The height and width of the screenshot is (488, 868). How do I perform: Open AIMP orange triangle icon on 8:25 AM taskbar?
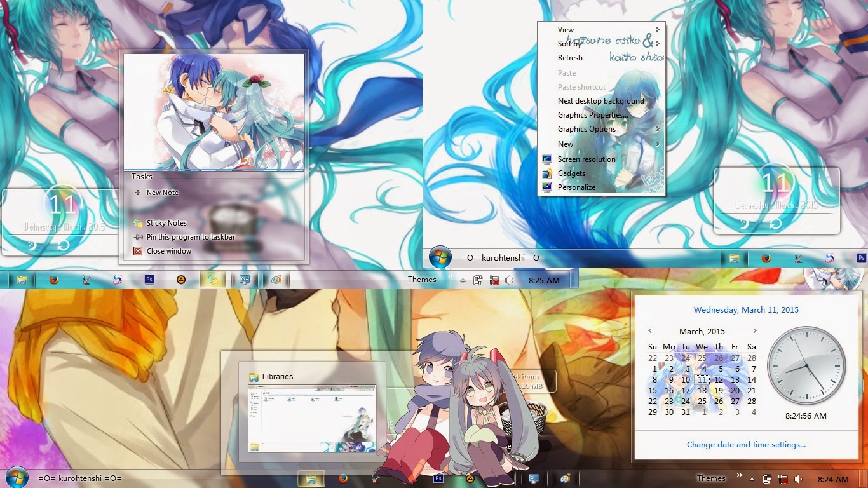click(x=181, y=279)
